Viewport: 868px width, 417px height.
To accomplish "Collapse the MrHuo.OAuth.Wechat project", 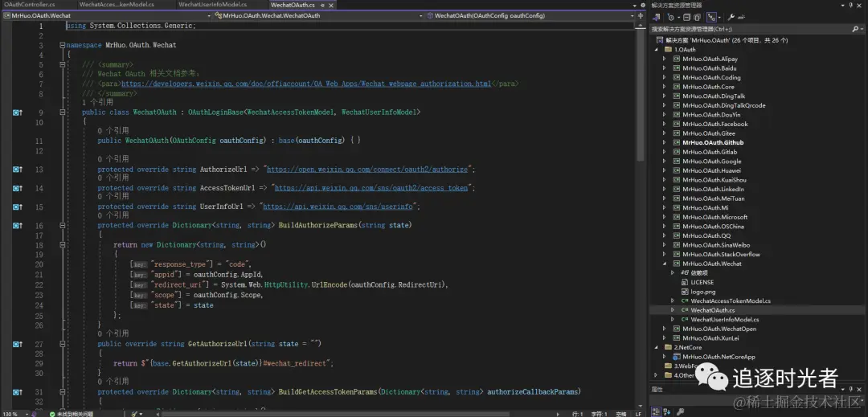I will 665,264.
